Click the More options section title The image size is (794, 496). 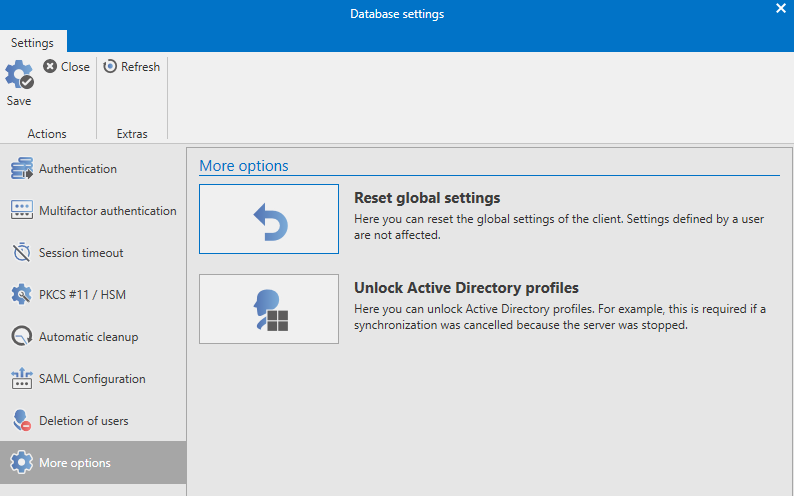[244, 166]
